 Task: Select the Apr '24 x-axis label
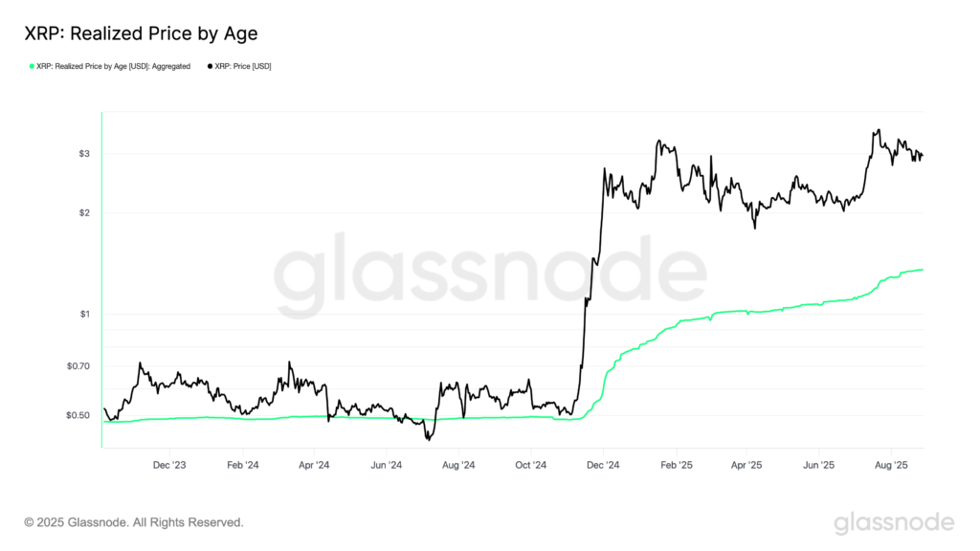(x=314, y=465)
